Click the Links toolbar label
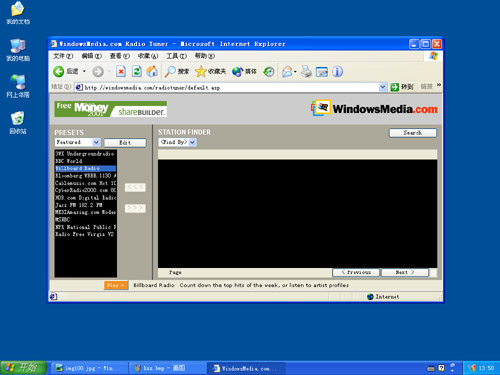Image resolution: width=500 pixels, height=375 pixels. point(426,87)
